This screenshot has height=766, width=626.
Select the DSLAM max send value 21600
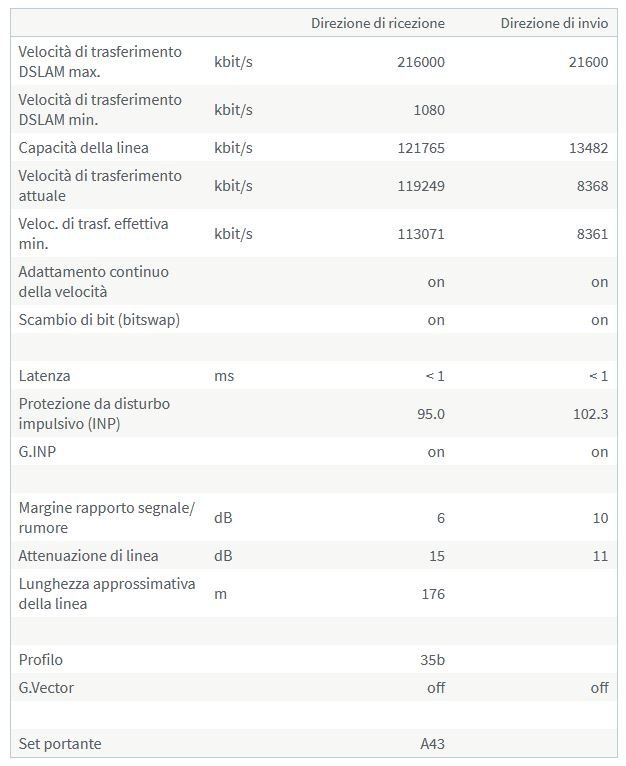click(x=587, y=62)
